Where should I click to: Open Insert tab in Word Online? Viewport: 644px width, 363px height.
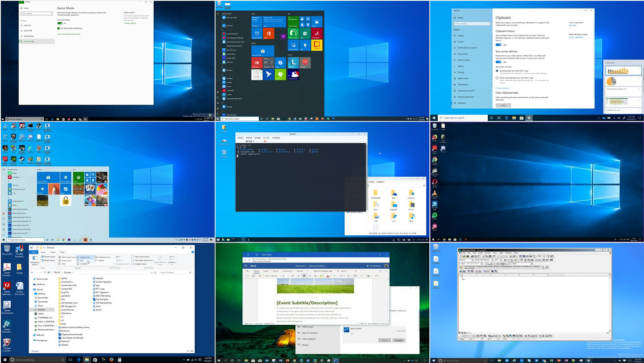(x=266, y=271)
